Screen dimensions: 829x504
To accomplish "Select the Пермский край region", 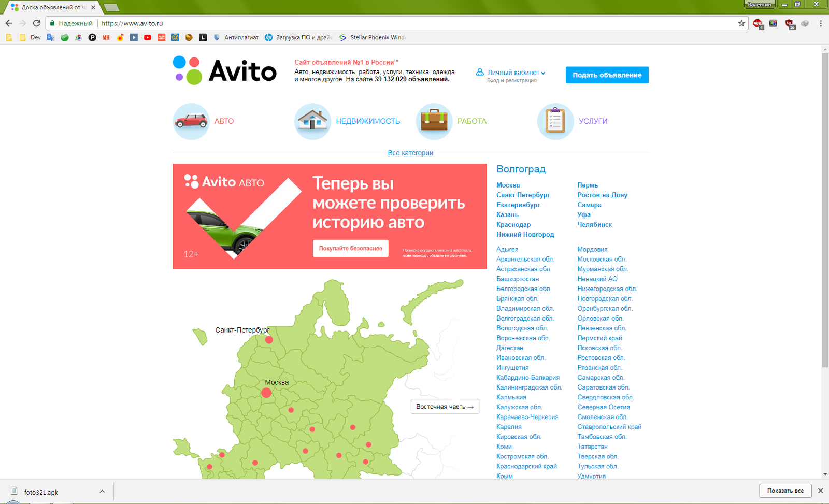I will pos(599,338).
